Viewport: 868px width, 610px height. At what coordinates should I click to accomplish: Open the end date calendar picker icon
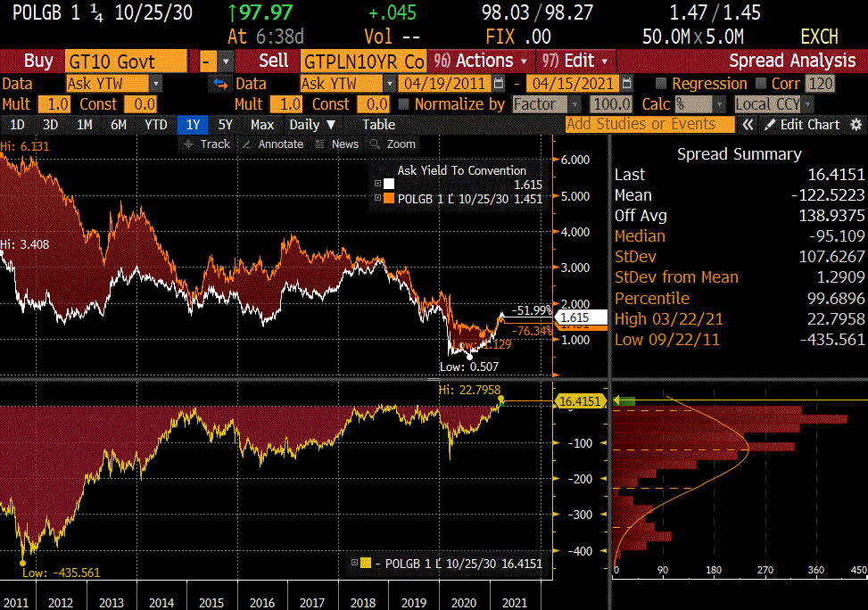pos(625,83)
